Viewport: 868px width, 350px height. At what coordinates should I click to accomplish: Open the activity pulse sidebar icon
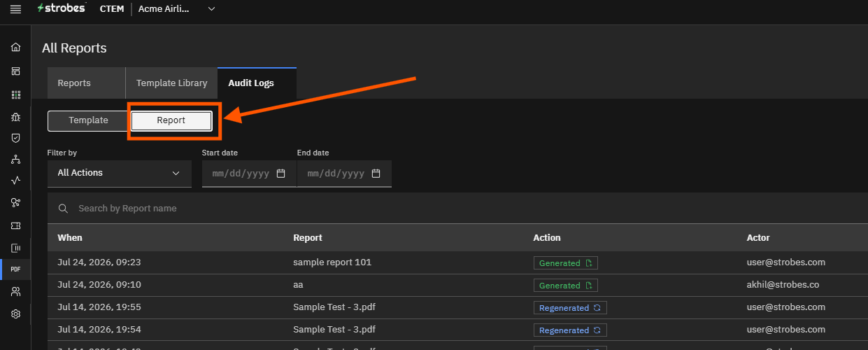click(15, 181)
